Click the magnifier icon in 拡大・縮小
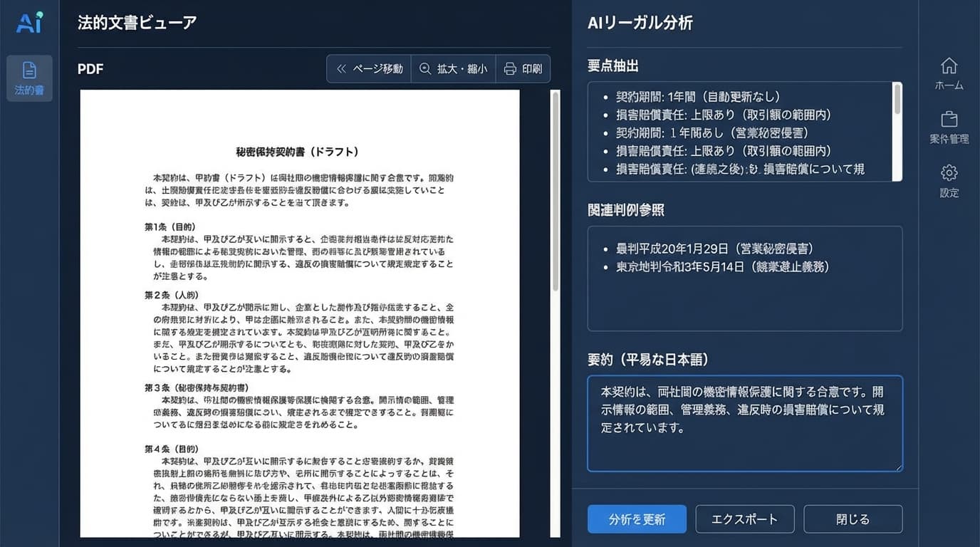This screenshot has height=547, width=980. [425, 68]
